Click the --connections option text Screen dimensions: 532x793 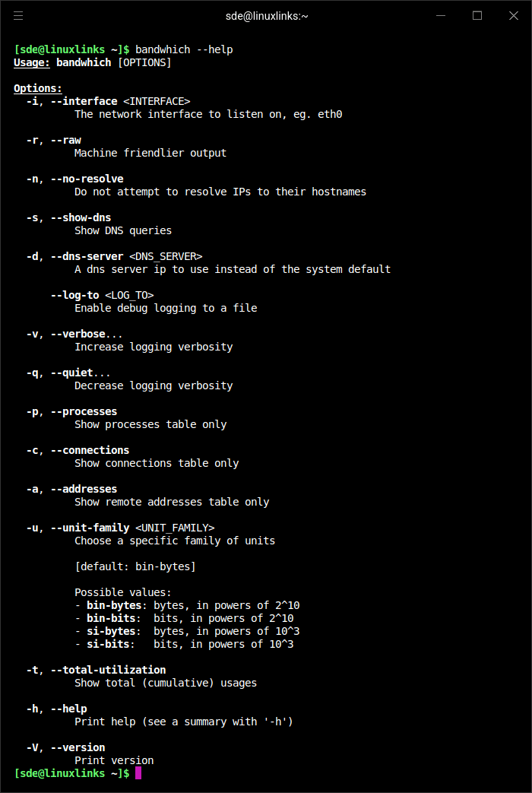(90, 450)
